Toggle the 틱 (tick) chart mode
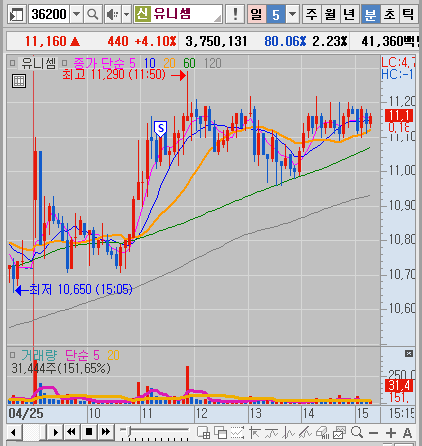The image size is (422, 446). 408,14
